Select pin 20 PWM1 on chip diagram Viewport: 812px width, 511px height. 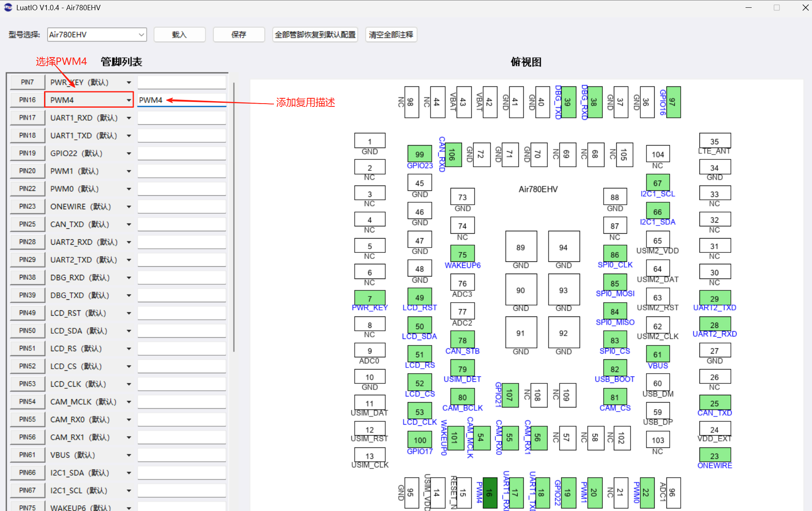[x=595, y=493]
